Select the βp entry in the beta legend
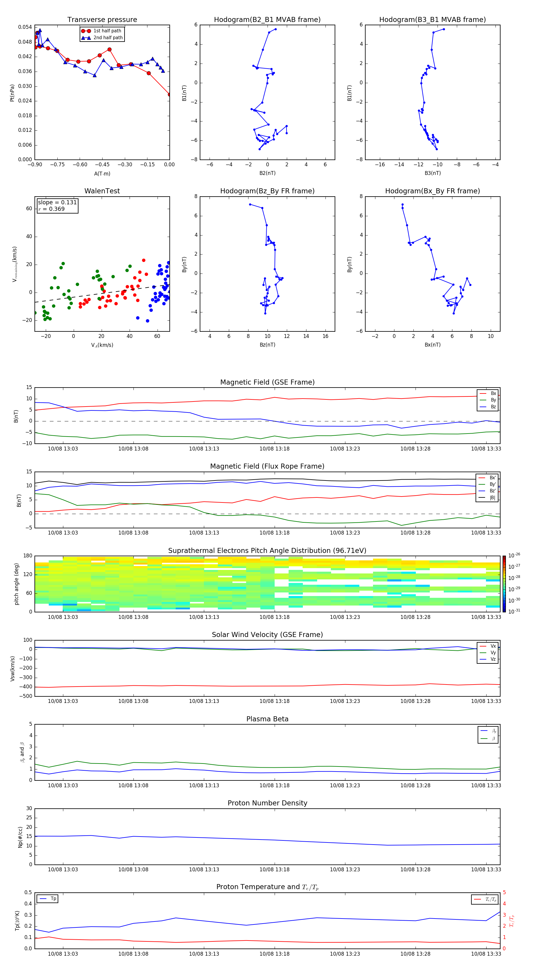The width and height of the screenshot is (535, 980). [488, 731]
